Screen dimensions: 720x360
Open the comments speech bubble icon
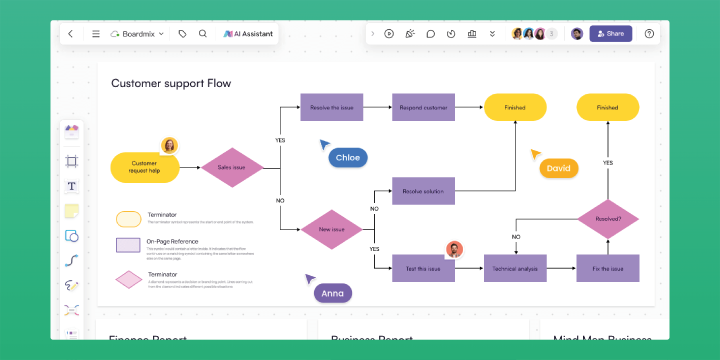pyautogui.click(x=431, y=34)
